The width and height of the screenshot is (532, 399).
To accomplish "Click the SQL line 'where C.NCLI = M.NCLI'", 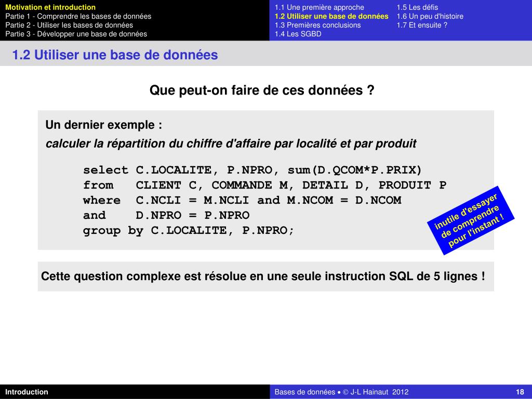I will [242, 200].
